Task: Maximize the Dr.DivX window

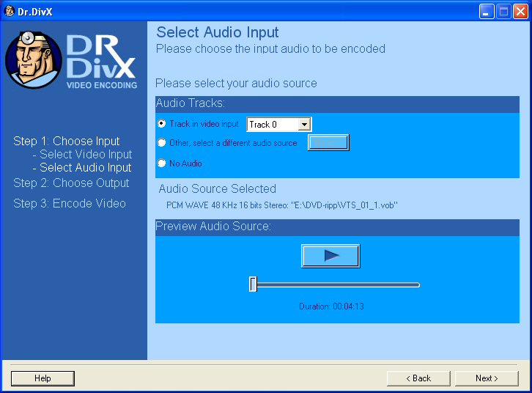Action: coord(504,12)
